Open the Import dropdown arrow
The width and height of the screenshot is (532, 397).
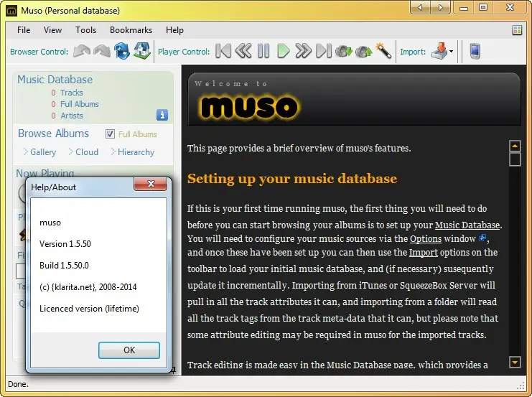tap(452, 52)
